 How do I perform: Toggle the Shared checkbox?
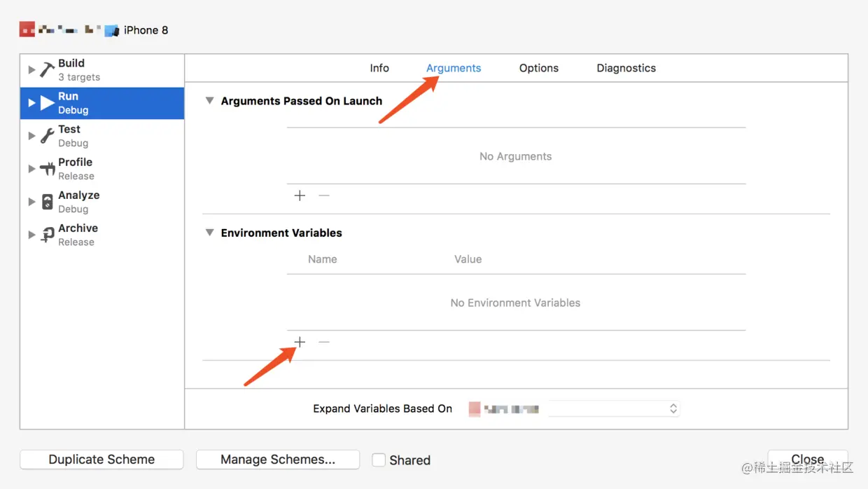pyautogui.click(x=379, y=460)
